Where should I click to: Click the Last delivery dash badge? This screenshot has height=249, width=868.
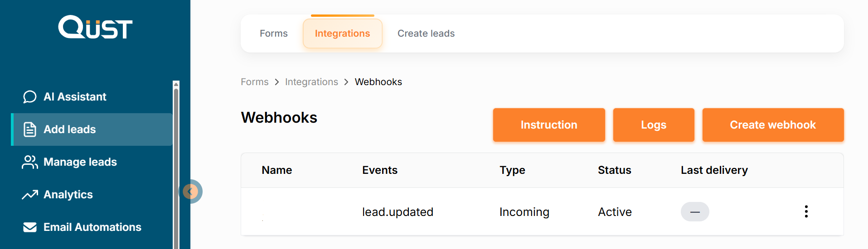click(694, 212)
